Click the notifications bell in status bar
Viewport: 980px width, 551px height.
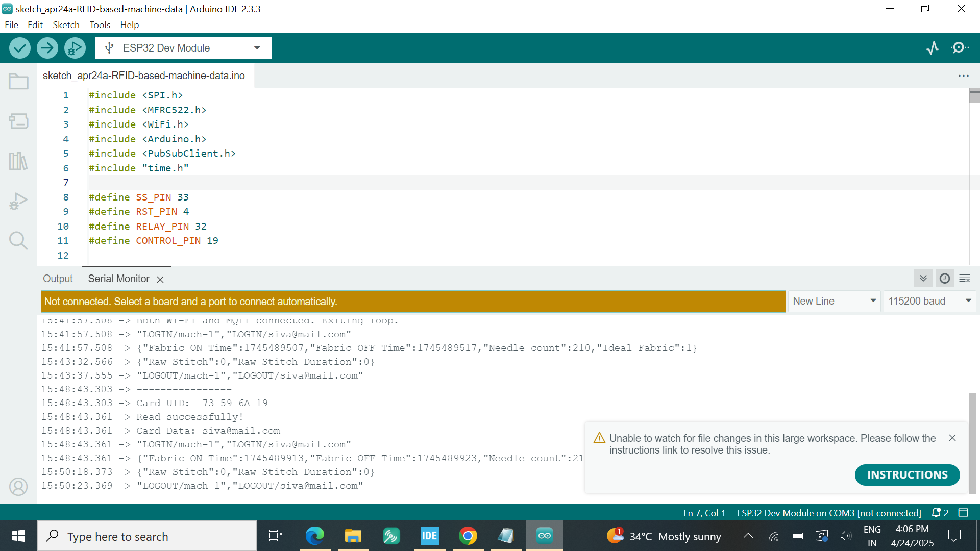click(940, 513)
